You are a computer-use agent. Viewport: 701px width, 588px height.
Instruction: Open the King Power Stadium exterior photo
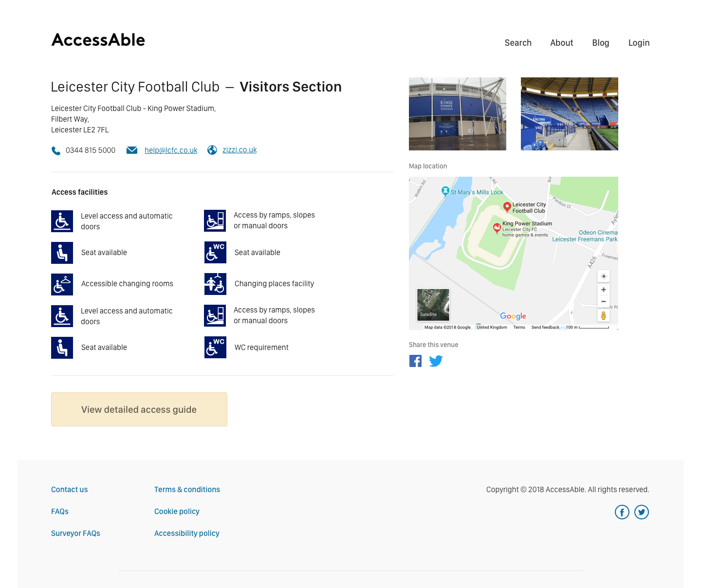coord(458,114)
